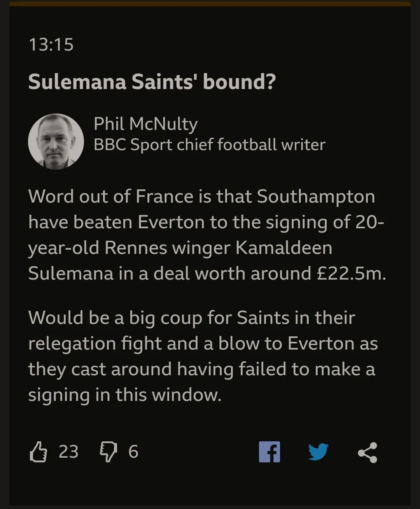Open the generic share options icon
The image size is (420, 509).
tap(367, 452)
